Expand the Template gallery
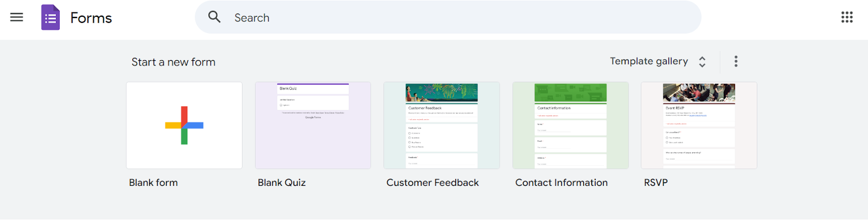This screenshot has width=868, height=221. pos(658,61)
